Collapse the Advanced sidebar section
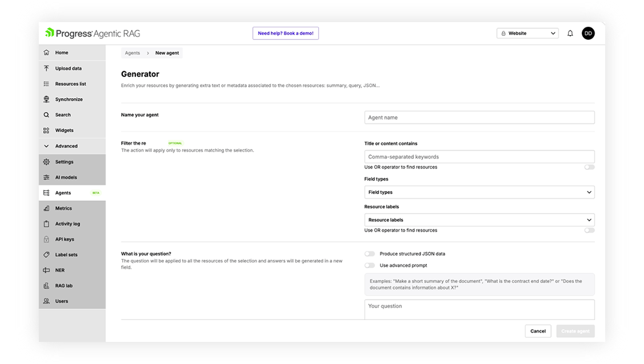 point(47,146)
